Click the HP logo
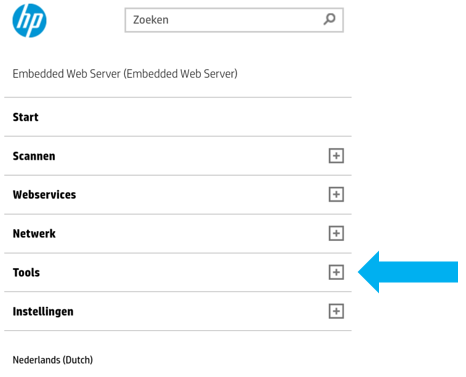The width and height of the screenshot is (466, 377). [x=29, y=21]
